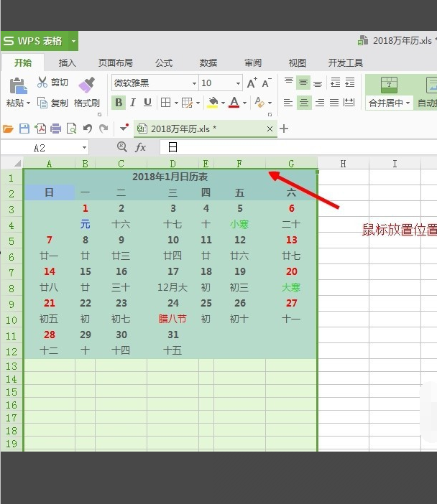The width and height of the screenshot is (437, 504).
Task: Toggle Bold formatting
Action: [119, 103]
